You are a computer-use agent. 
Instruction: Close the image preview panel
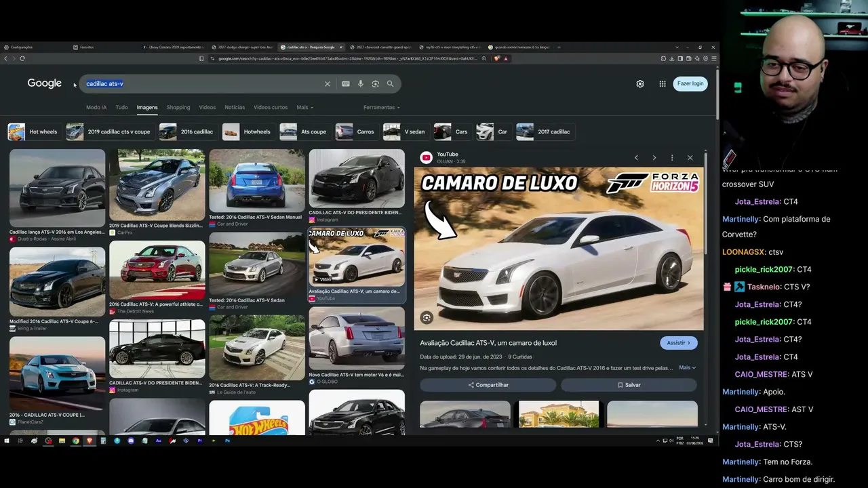(690, 158)
